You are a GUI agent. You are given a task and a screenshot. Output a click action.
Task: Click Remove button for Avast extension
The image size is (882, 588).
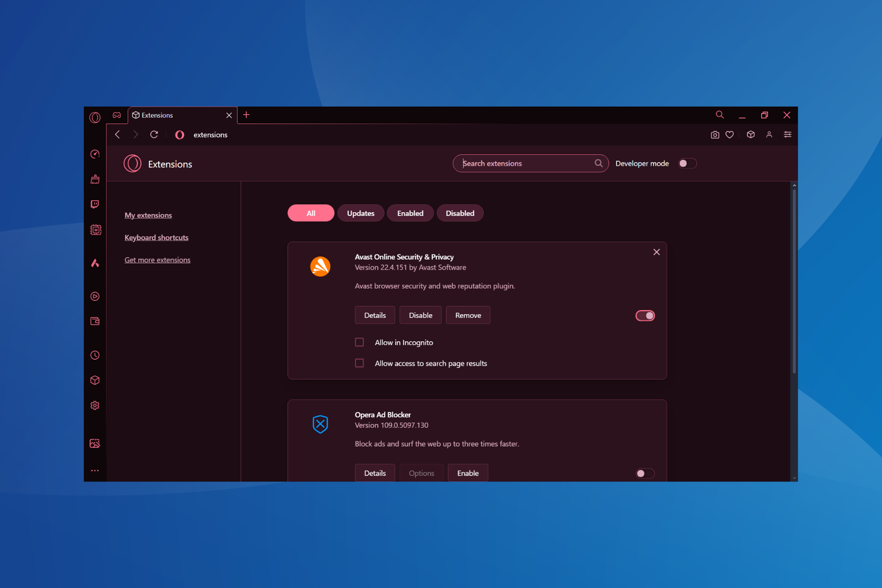pos(468,315)
